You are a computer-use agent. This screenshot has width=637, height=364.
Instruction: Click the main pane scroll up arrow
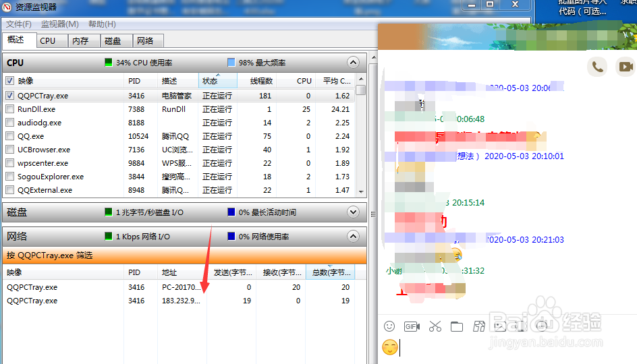click(x=373, y=58)
